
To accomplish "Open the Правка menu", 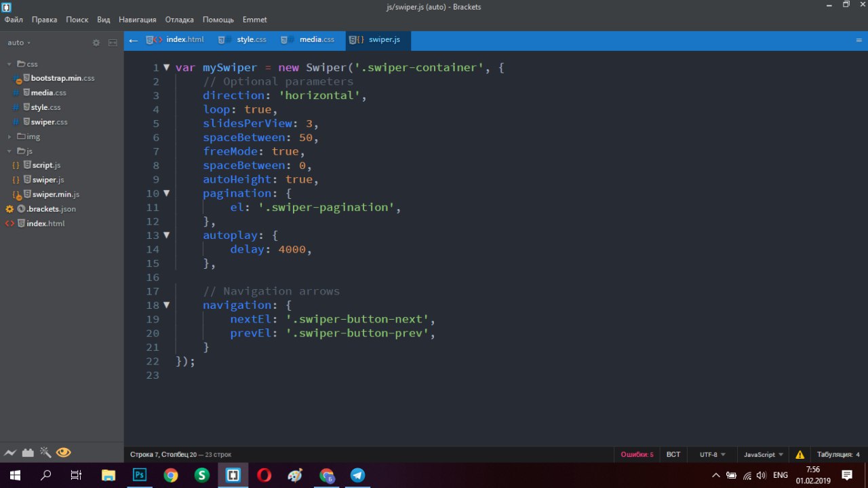I will [x=44, y=20].
